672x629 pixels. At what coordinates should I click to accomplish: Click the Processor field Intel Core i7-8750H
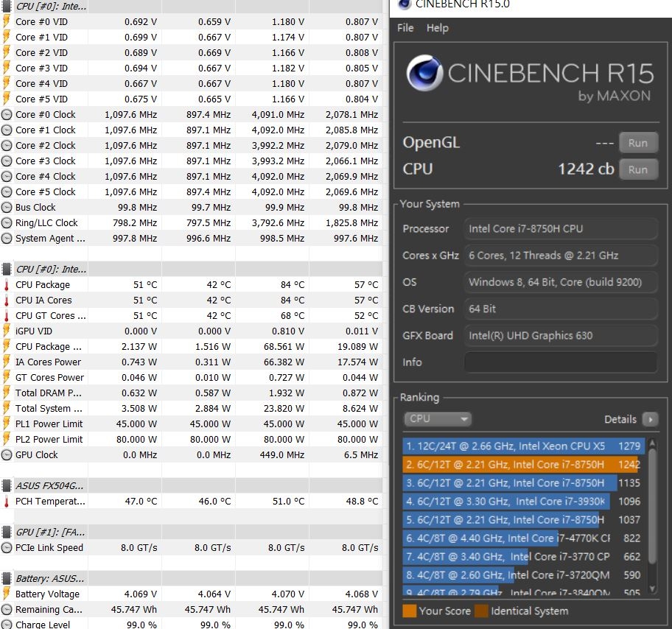561,228
